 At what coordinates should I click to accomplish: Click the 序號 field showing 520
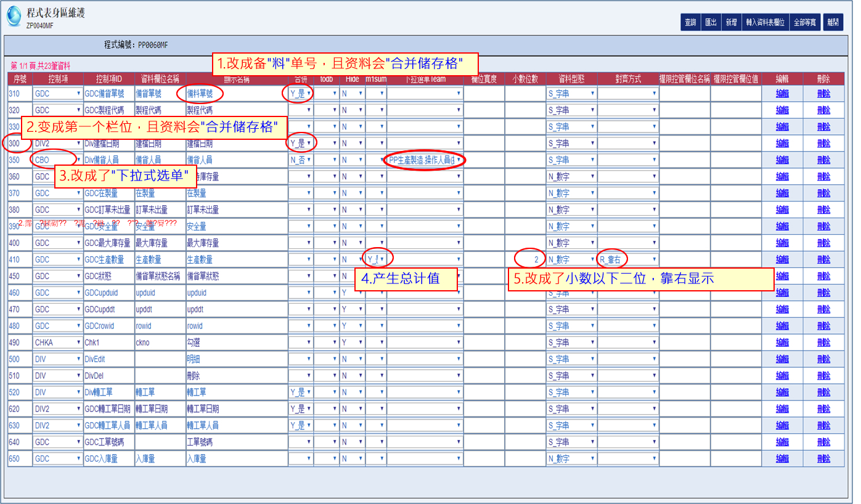(x=20, y=392)
